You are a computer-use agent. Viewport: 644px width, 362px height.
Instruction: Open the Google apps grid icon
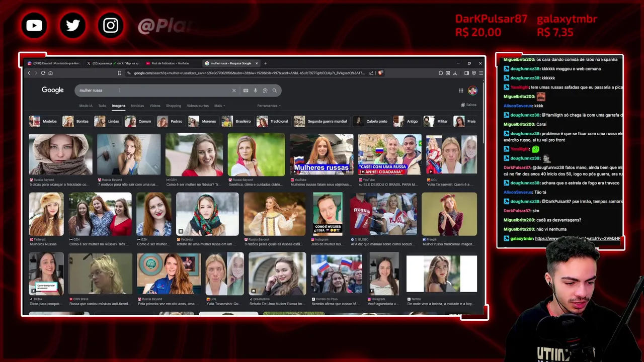(461, 90)
